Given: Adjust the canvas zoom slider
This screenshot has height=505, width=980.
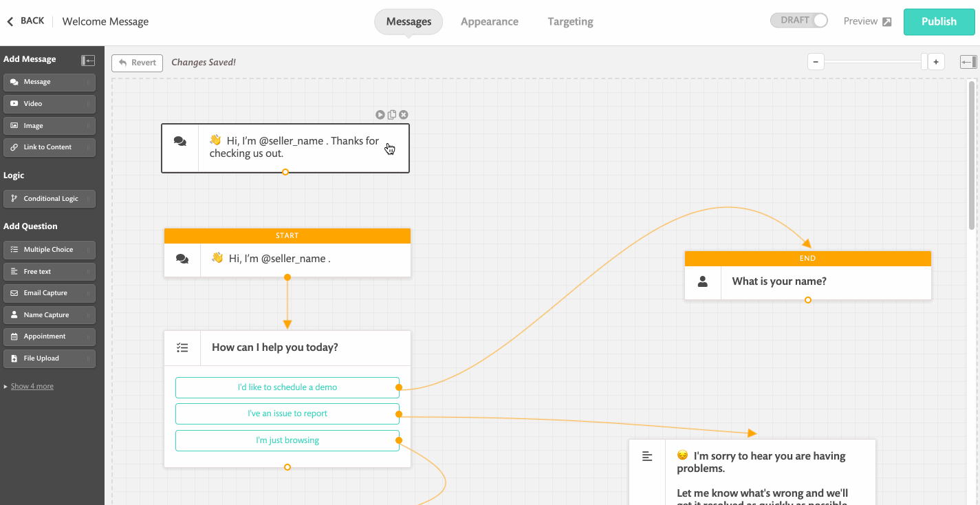Looking at the screenshot, I should pyautogui.click(x=874, y=61).
